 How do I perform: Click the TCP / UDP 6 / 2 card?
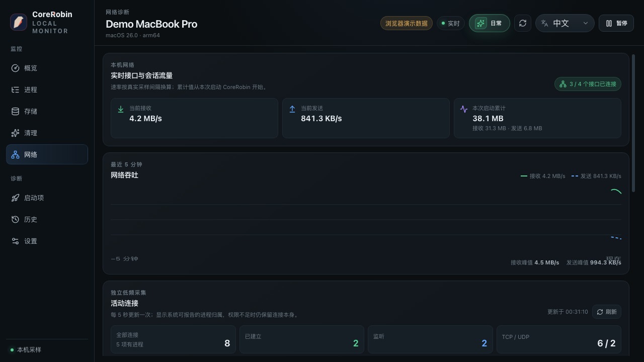click(558, 339)
